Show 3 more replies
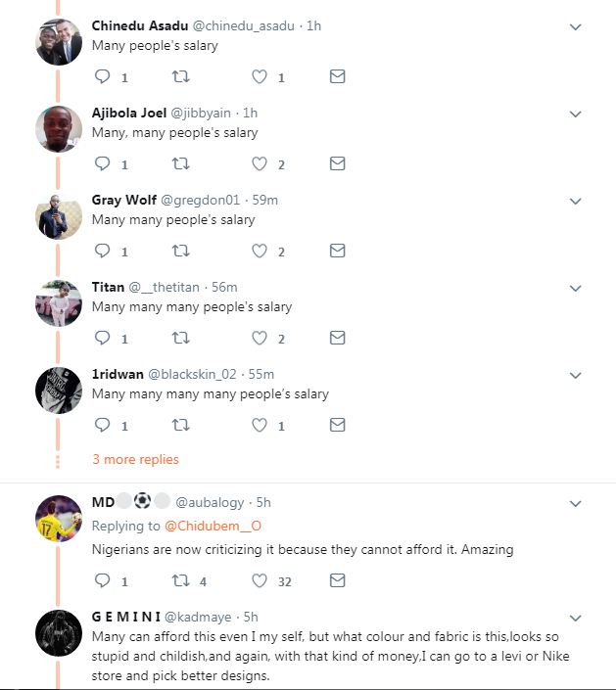Screen dimensions: 616x690 click(135, 460)
